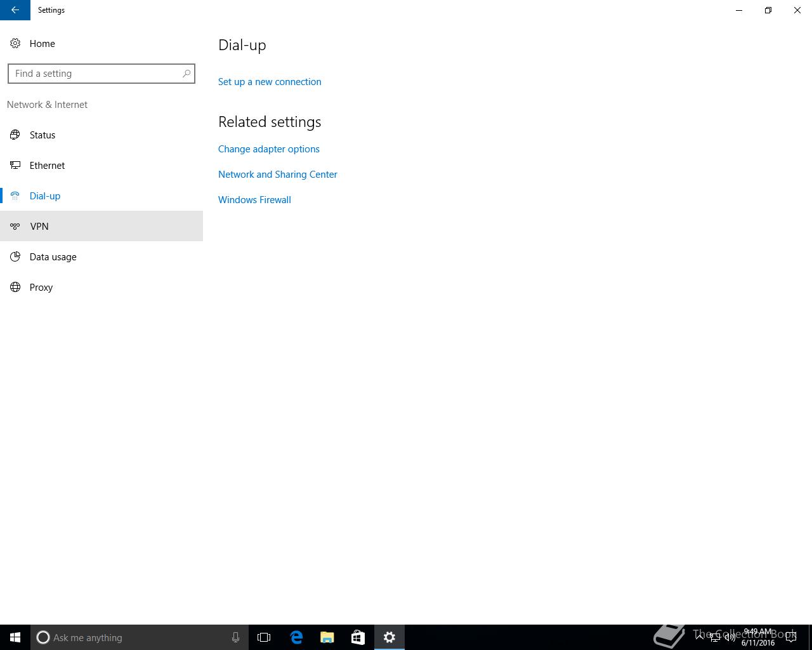Select the Dial-up label in sidebar
This screenshot has width=812, height=650.
tap(45, 196)
